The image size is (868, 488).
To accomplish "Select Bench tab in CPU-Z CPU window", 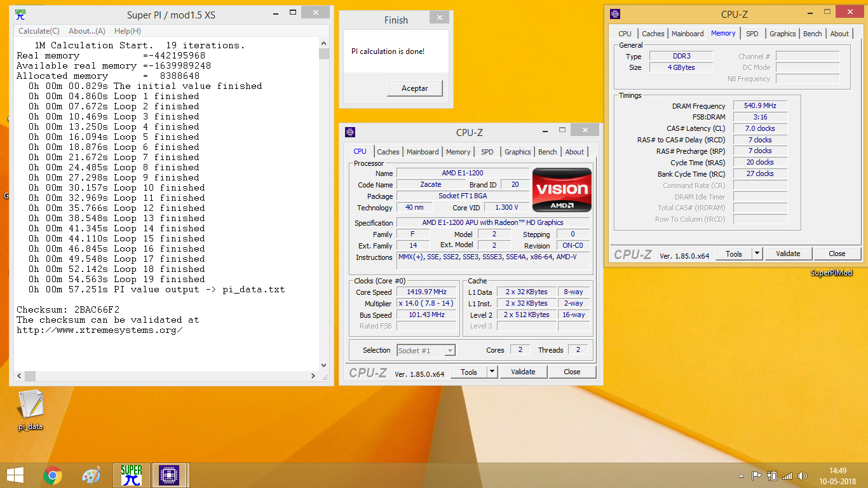I will [x=548, y=152].
